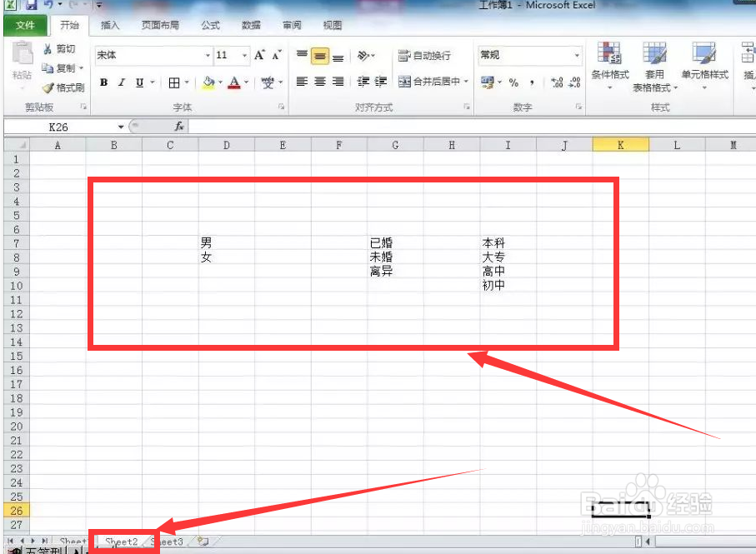Apply red font color A
Screen dimensions: 756x554
[234, 82]
